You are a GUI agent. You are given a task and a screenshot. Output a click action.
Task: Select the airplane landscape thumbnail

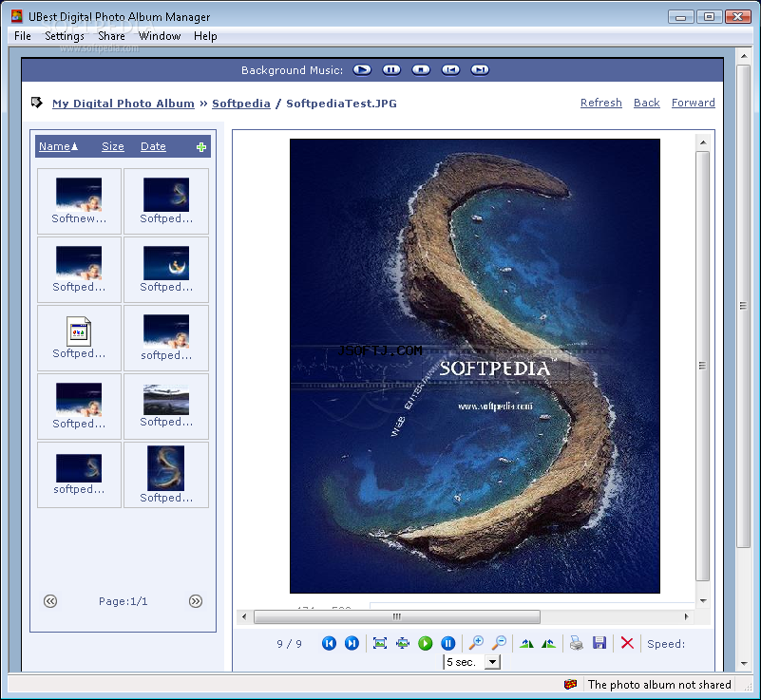(x=166, y=407)
